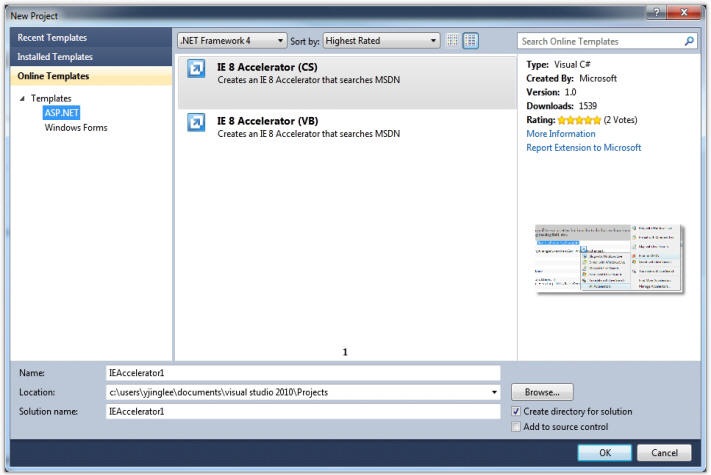Click Report Extension to Microsoft link

pyautogui.click(x=584, y=148)
